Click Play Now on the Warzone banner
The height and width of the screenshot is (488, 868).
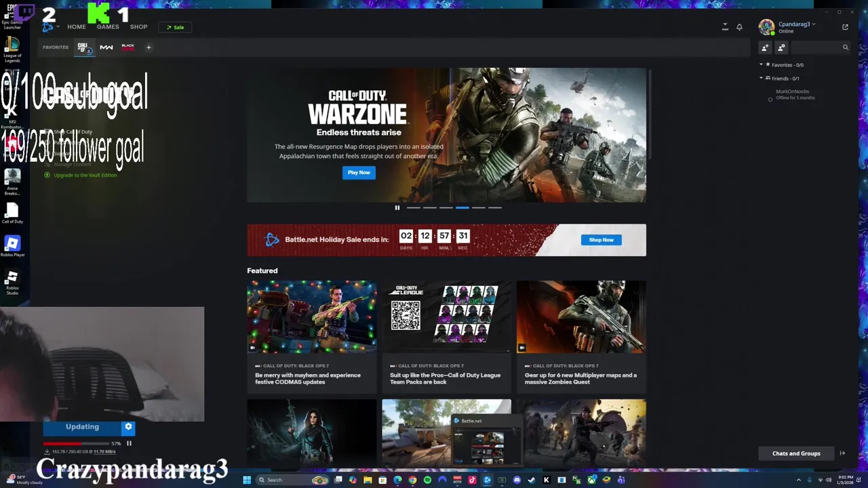click(x=359, y=173)
